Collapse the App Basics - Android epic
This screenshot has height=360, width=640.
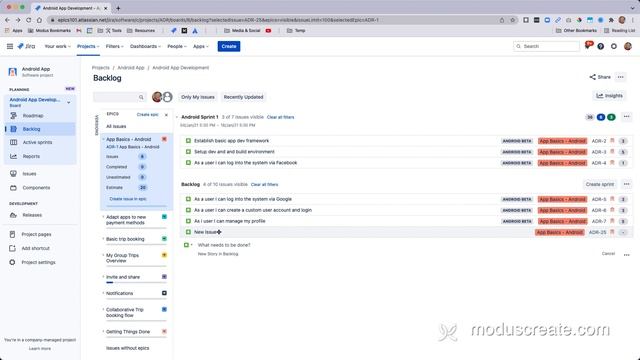(x=103, y=139)
